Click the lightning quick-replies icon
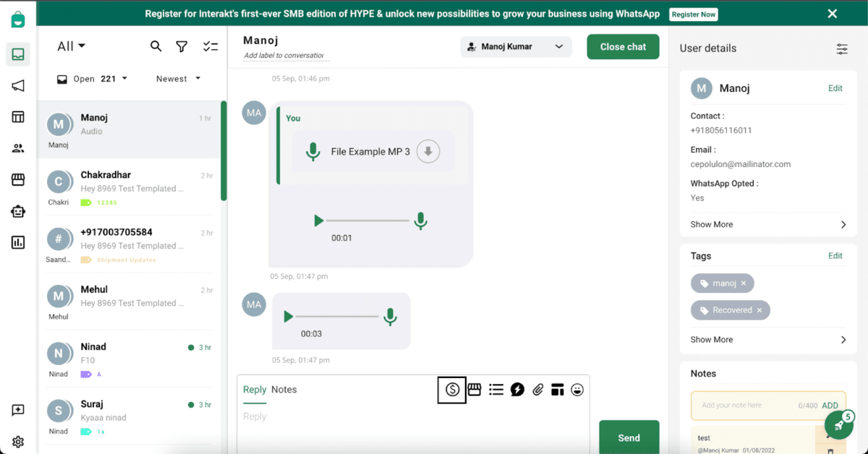Screen dimensions: 868x454 [516, 389]
